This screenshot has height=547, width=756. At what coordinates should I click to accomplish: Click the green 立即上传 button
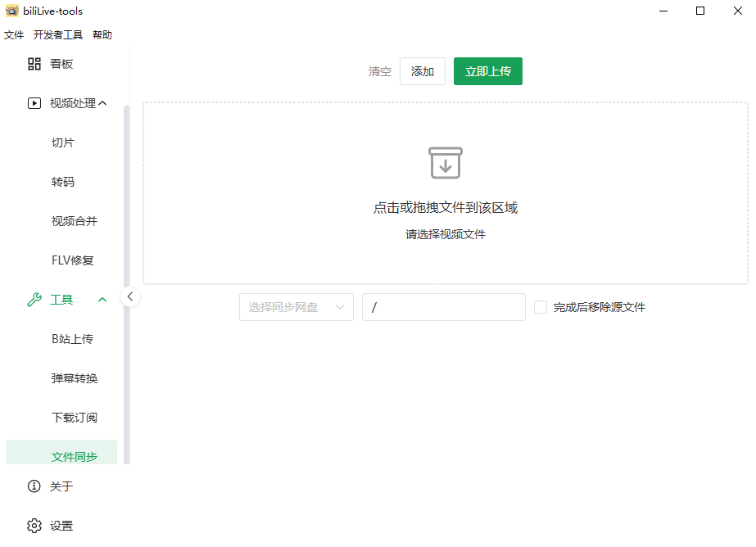pos(488,71)
